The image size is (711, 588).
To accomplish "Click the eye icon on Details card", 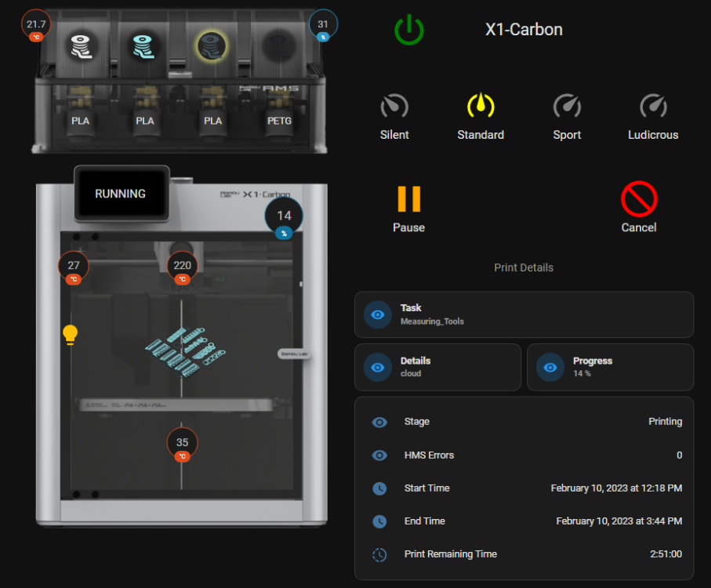I will (378, 367).
